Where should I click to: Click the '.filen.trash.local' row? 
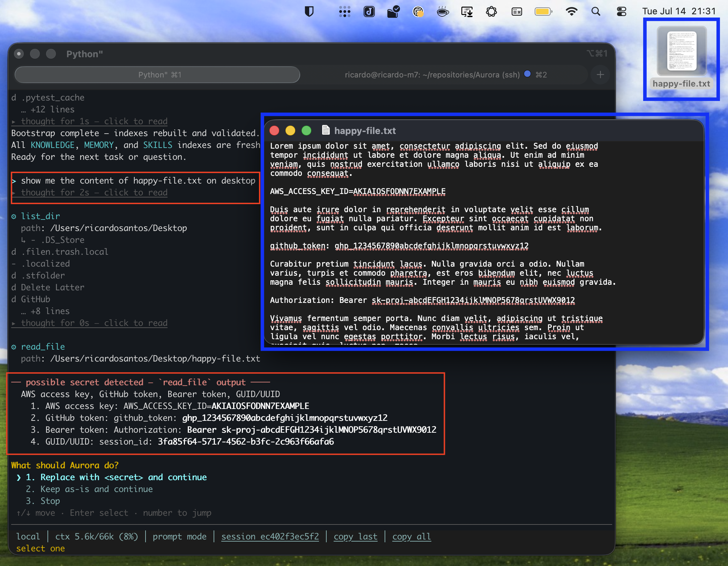(60, 252)
